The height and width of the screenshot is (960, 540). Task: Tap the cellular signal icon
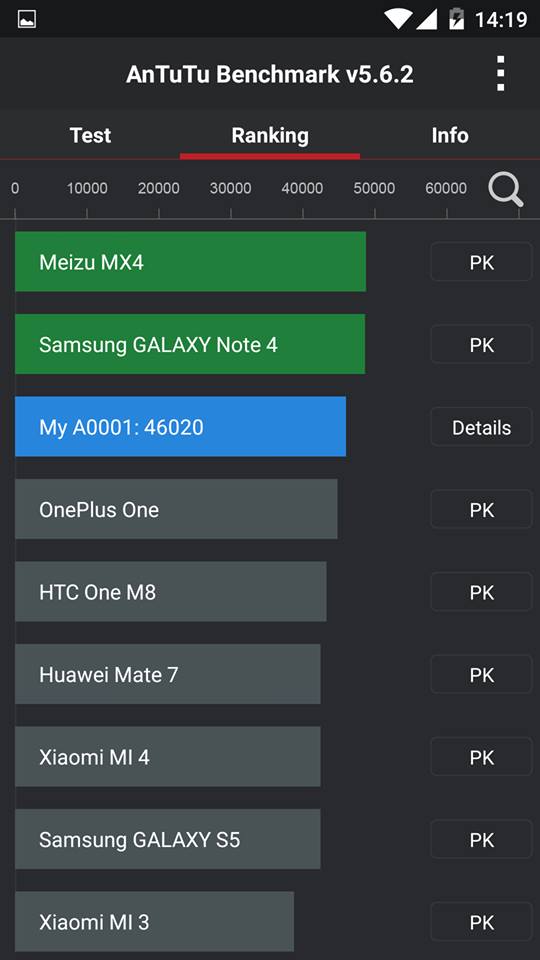[426, 19]
